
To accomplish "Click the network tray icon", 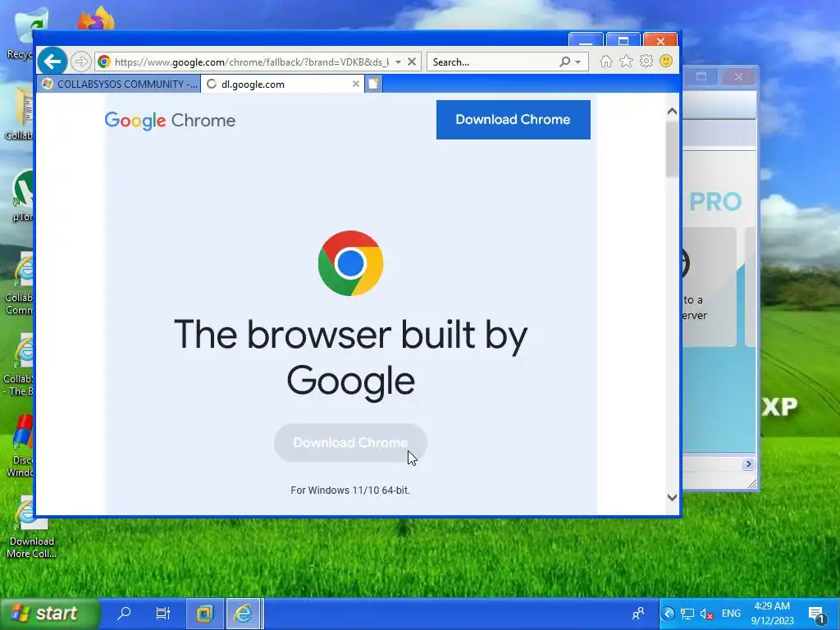I will click(687, 614).
